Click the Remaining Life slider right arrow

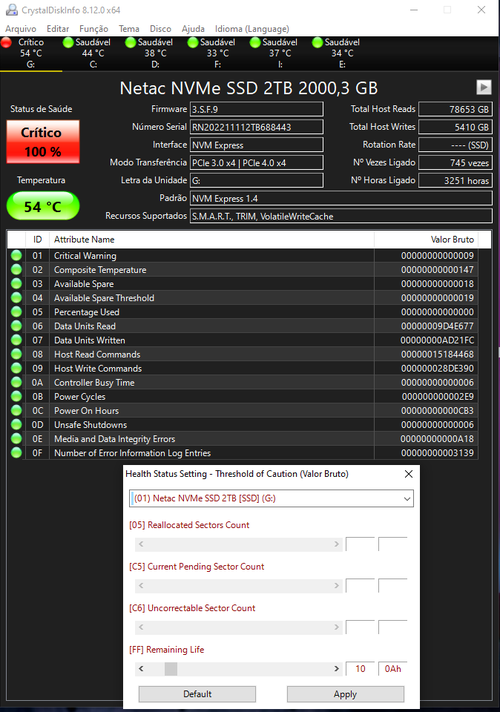pyautogui.click(x=336, y=668)
